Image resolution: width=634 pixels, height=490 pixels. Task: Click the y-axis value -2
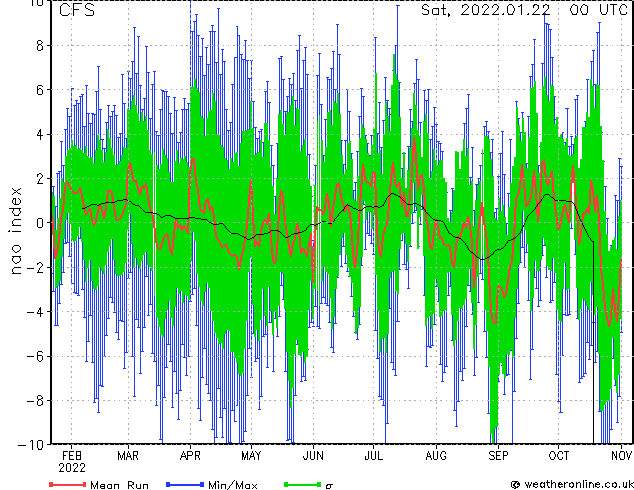(x=35, y=267)
